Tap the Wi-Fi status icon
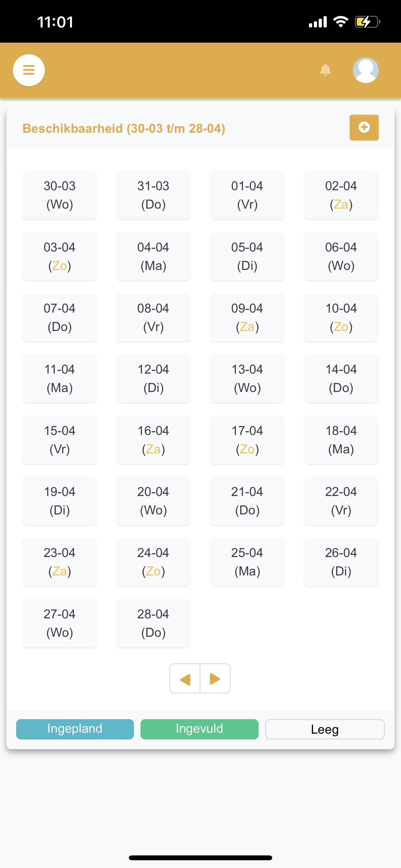 [341, 22]
